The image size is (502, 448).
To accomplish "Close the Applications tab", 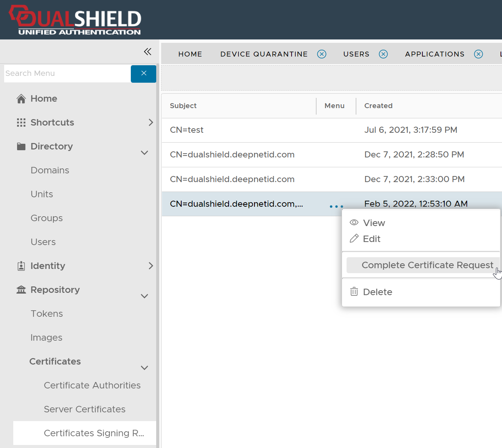I will tap(478, 54).
